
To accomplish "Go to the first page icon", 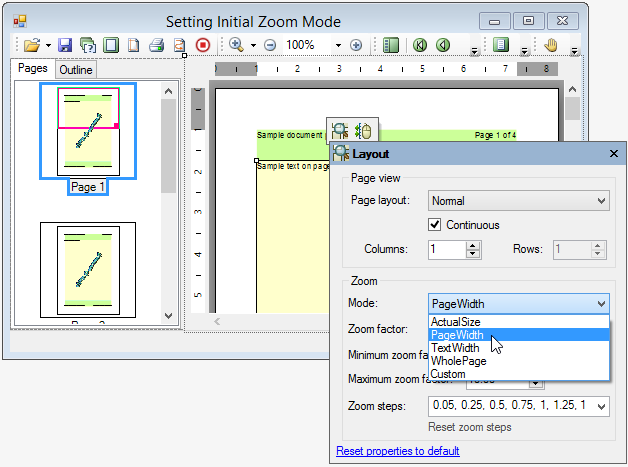I will tap(420, 45).
